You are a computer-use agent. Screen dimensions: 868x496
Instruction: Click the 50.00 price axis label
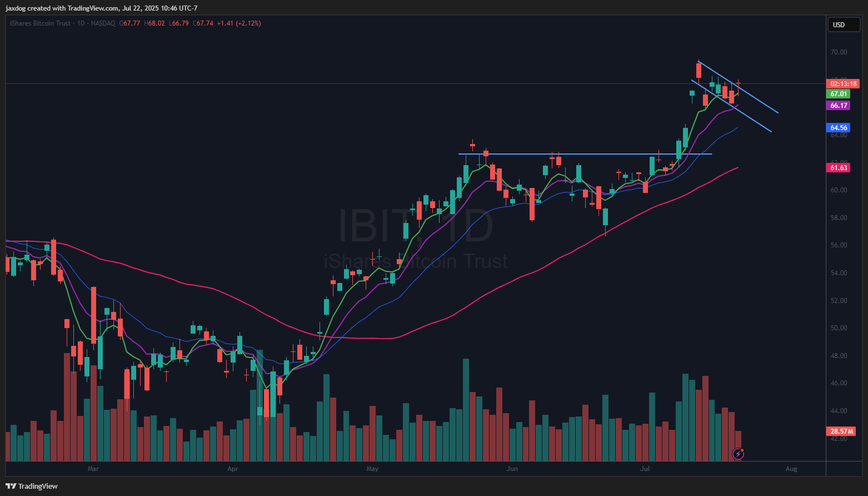pyautogui.click(x=839, y=328)
